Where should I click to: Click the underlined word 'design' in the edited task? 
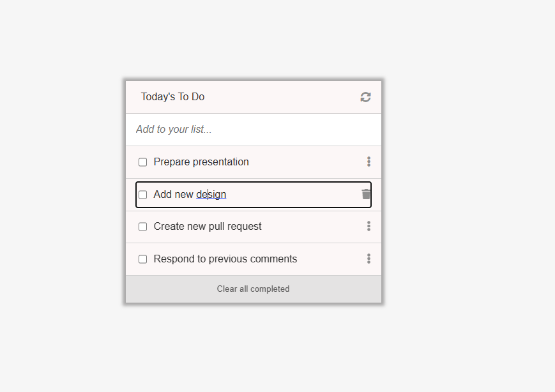click(211, 195)
